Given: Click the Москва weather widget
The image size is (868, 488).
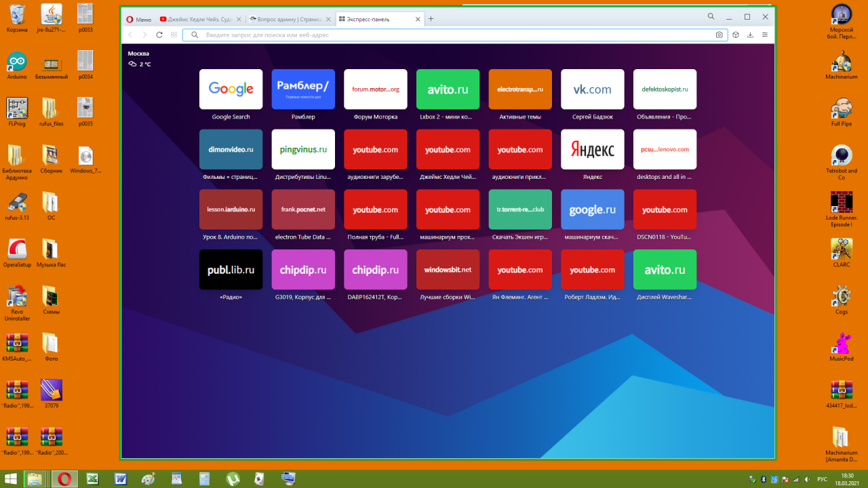Looking at the screenshot, I should pyautogui.click(x=139, y=58).
